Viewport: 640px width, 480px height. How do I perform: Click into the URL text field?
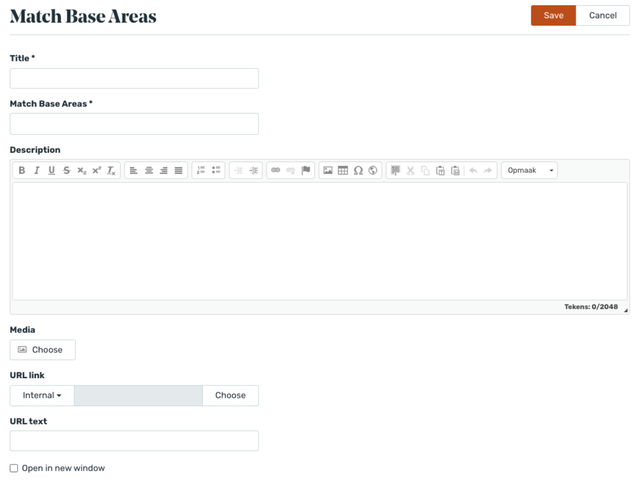click(134, 441)
